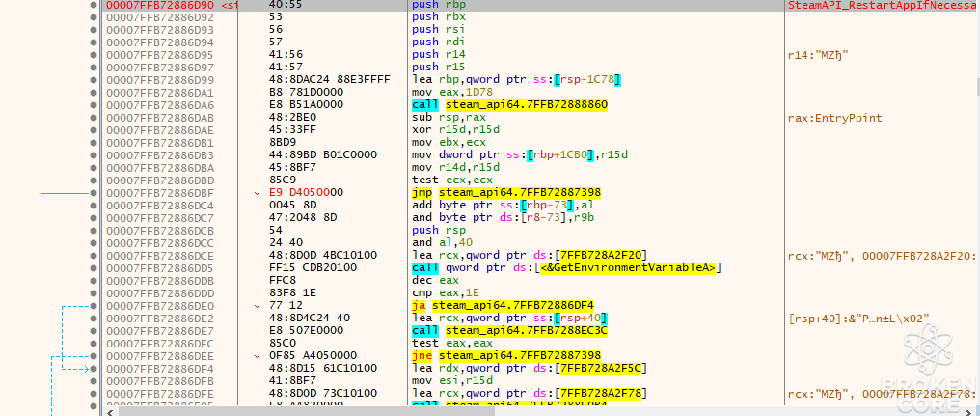The height and width of the screenshot is (416, 980).
Task: Click the 'r14:"MZ"' comment
Action: pyautogui.click(x=818, y=54)
